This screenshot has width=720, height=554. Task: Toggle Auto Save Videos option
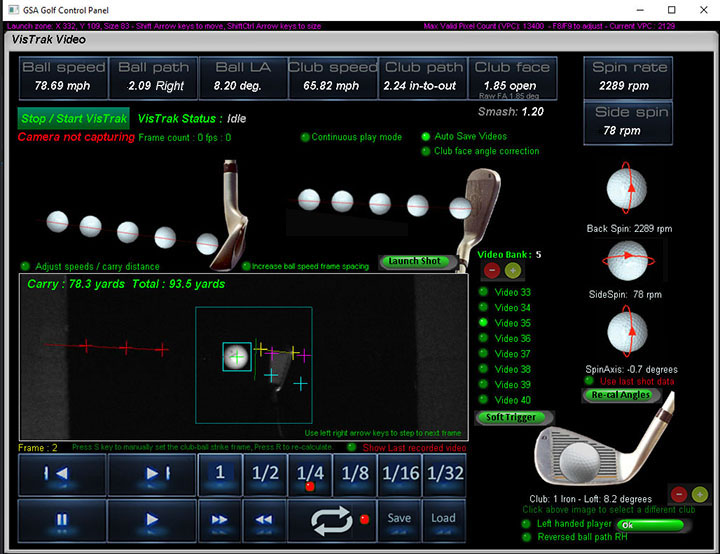click(425, 136)
